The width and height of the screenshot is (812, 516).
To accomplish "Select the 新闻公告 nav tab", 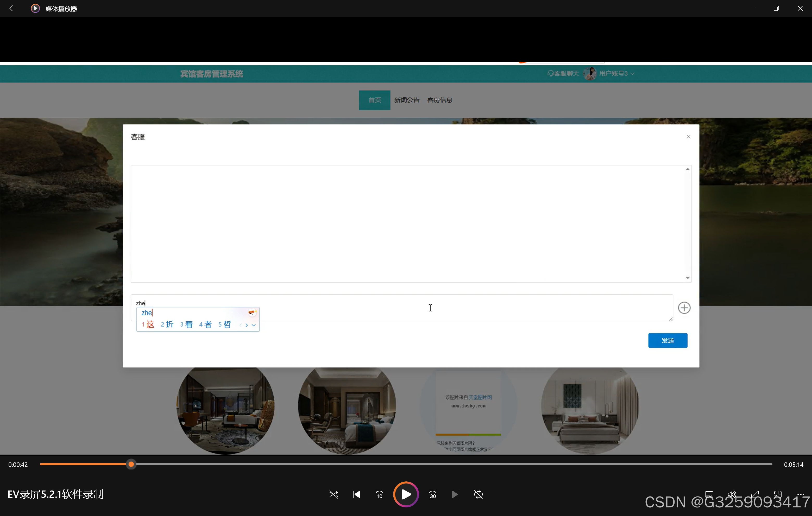I will point(407,100).
